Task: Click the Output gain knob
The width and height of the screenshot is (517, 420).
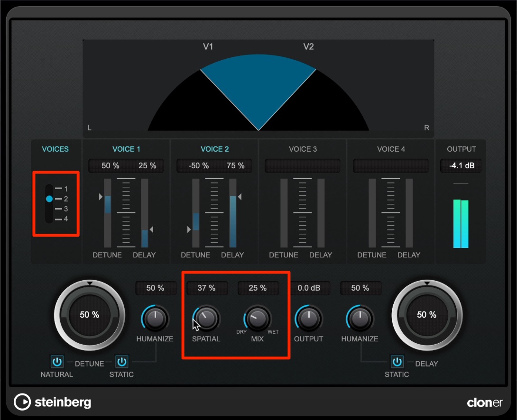Action: pyautogui.click(x=309, y=319)
